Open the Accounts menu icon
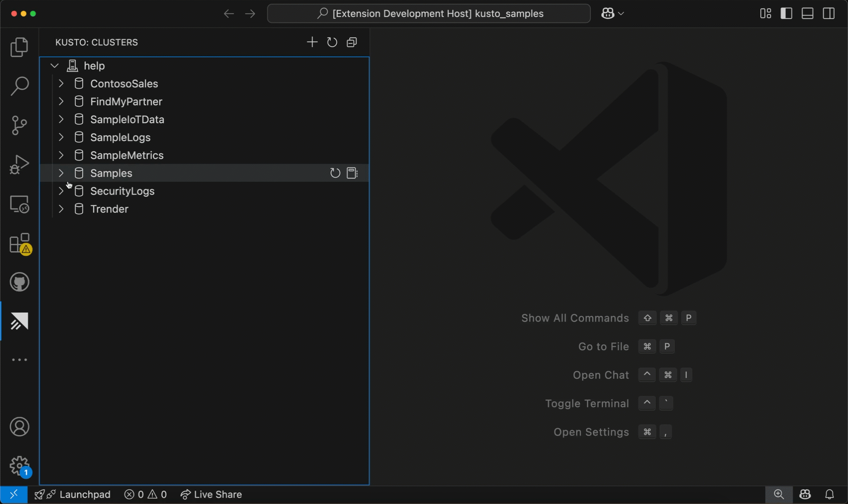This screenshot has width=848, height=504. click(19, 427)
